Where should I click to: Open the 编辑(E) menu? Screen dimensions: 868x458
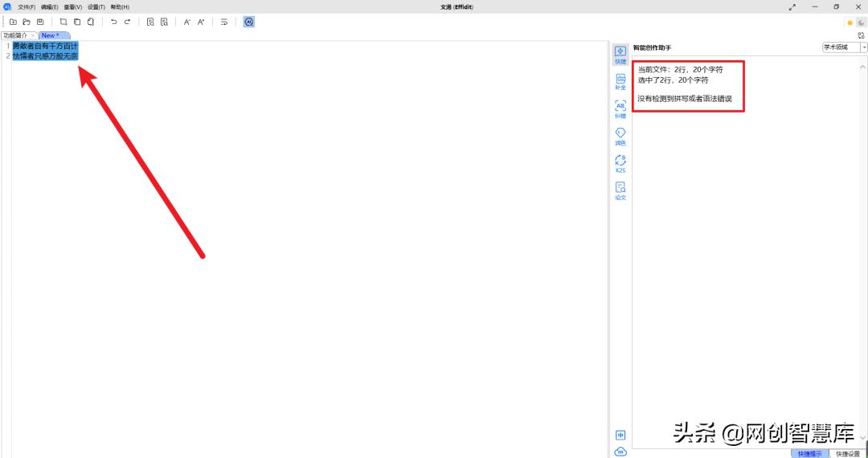click(x=49, y=7)
